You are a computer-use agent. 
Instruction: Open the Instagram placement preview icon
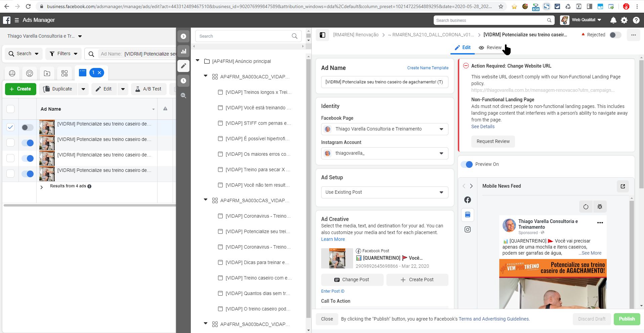(x=468, y=229)
